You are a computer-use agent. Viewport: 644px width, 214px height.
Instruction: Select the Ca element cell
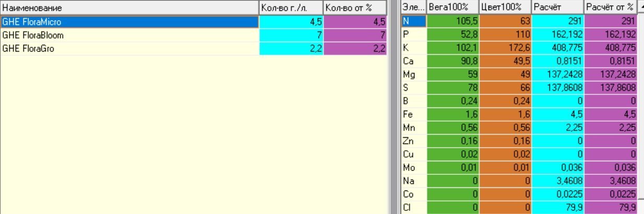tap(413, 61)
